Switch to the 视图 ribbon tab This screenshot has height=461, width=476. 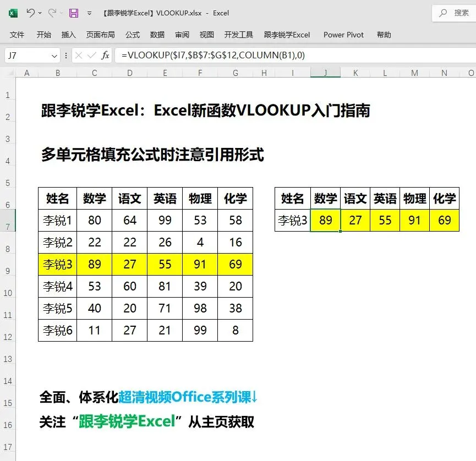[207, 35]
